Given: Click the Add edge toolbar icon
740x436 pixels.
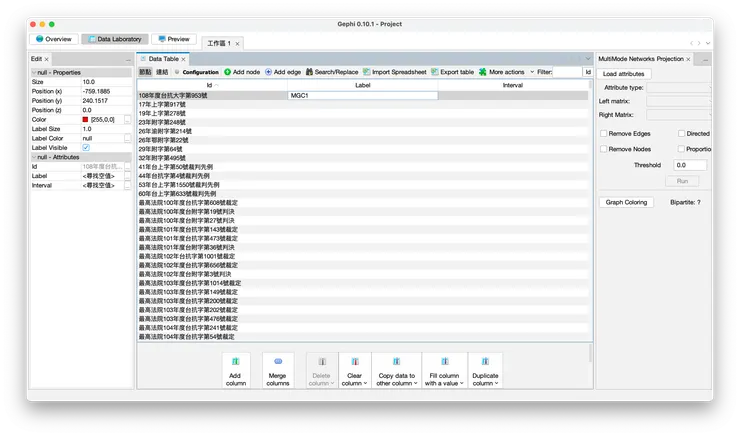Looking at the screenshot, I should coord(268,72).
